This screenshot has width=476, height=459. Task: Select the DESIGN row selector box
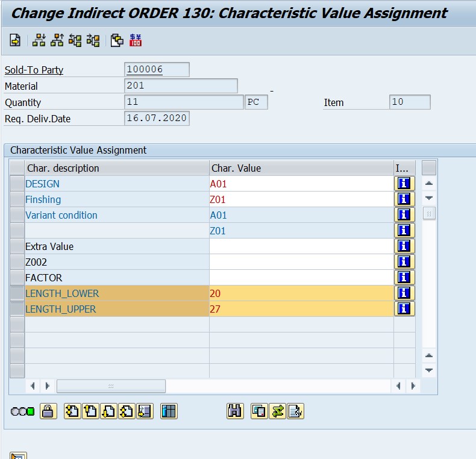[x=17, y=184]
